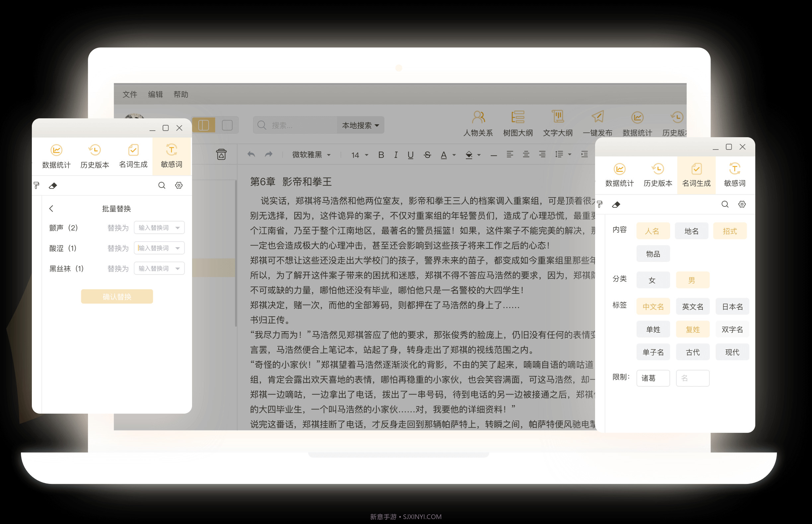Click the trash icon above the editor
Viewport: 812px width, 524px height.
pyautogui.click(x=221, y=154)
